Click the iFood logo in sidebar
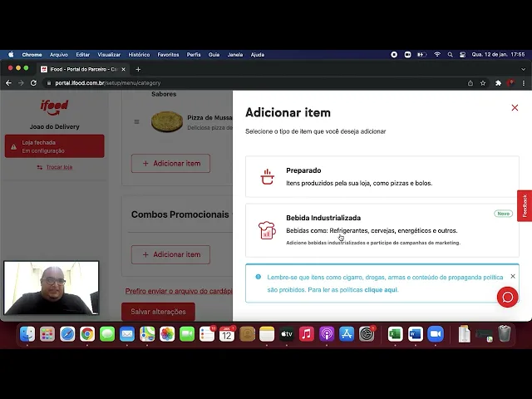Image resolution: width=532 pixels, height=399 pixels. (54, 107)
